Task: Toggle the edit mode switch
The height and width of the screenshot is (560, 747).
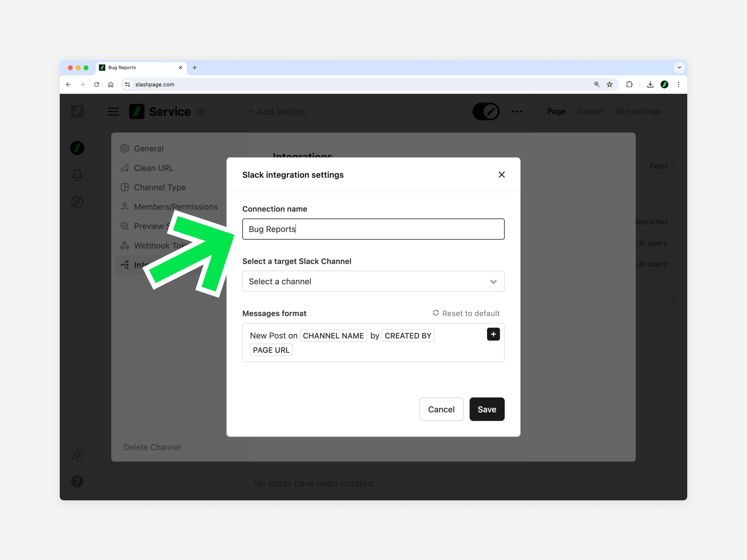Action: point(486,112)
